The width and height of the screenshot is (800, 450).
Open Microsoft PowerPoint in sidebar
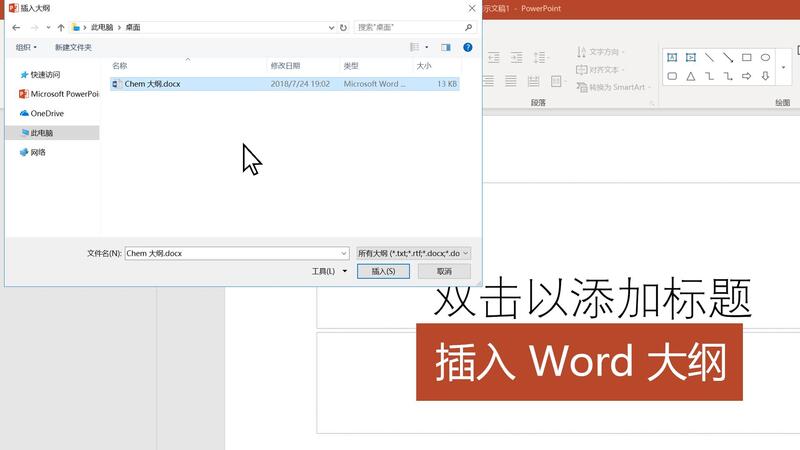pos(59,94)
